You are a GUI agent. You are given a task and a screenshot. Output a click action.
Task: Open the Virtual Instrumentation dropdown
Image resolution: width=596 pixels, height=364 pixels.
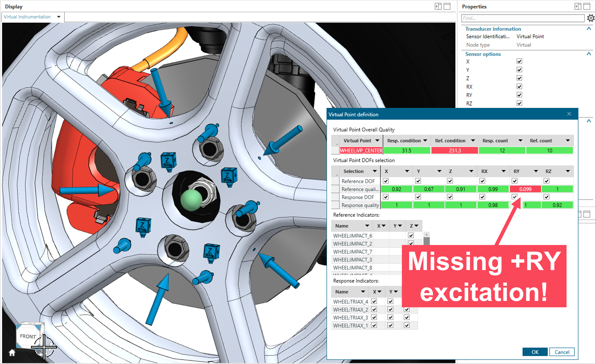pyautogui.click(x=58, y=17)
